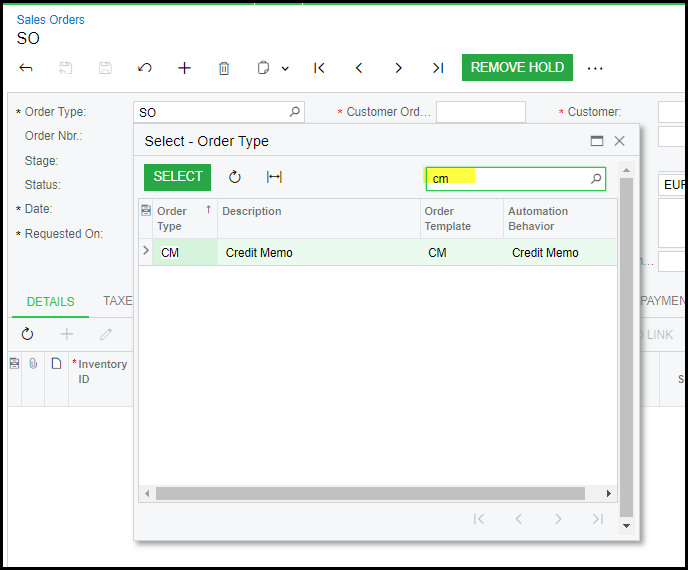Go to next record arrow
The height and width of the screenshot is (570, 688).
coord(398,68)
